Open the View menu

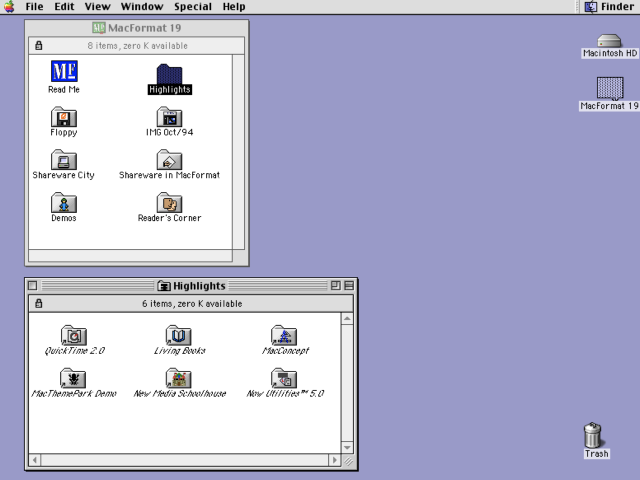pos(98,7)
